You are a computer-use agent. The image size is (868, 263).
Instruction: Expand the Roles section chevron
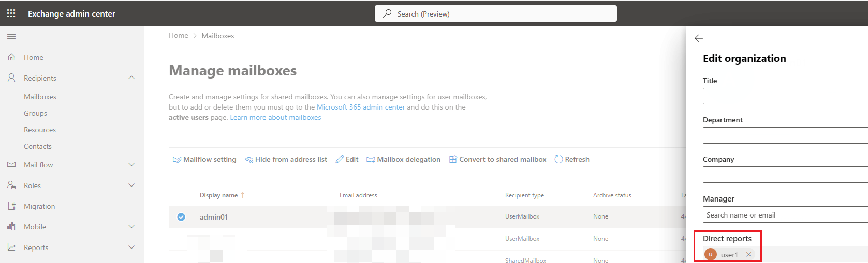tap(131, 185)
